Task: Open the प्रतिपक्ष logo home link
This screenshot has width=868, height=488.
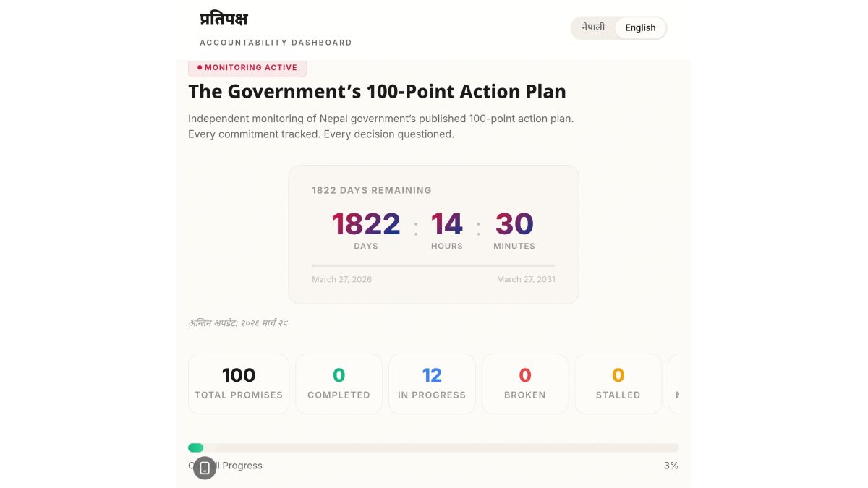Action: coord(224,19)
